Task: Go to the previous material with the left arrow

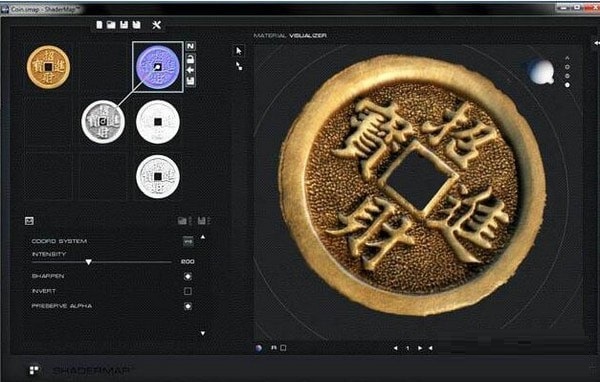Action: point(395,348)
